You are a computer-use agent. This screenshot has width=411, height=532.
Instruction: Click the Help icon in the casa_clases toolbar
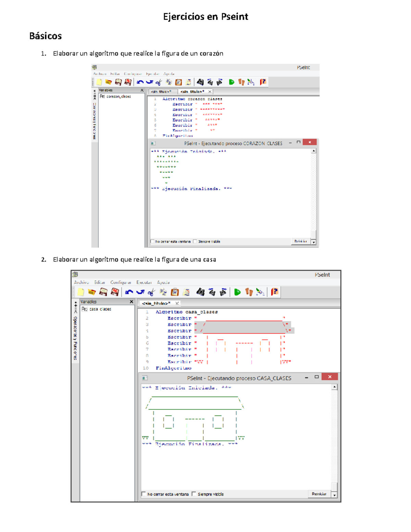[275, 292]
